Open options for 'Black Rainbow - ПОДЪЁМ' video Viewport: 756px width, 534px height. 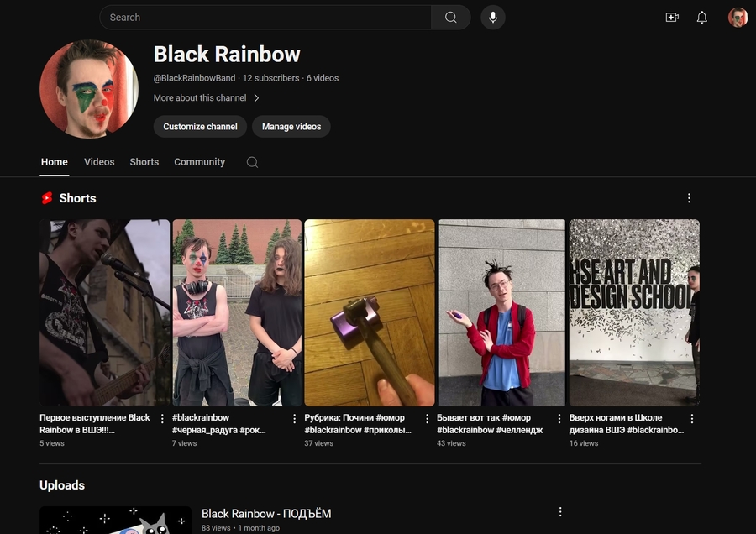[x=560, y=512]
